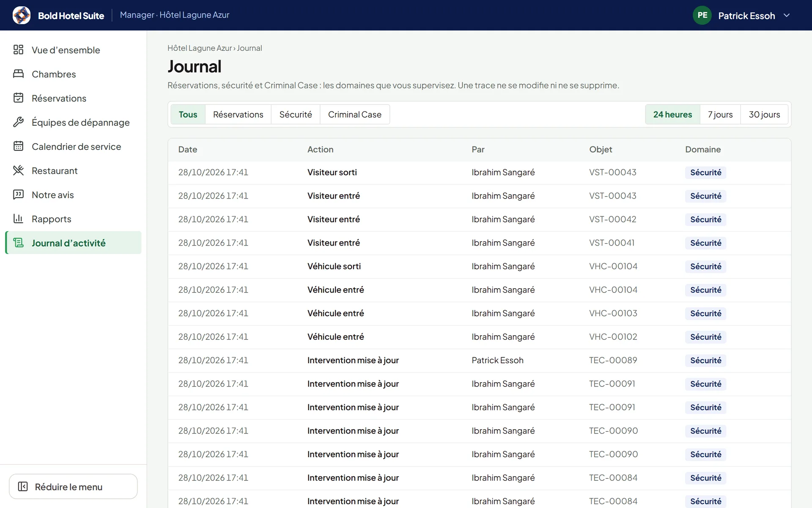Click the Sécurité badge in the VST-00041 row

pos(705,243)
